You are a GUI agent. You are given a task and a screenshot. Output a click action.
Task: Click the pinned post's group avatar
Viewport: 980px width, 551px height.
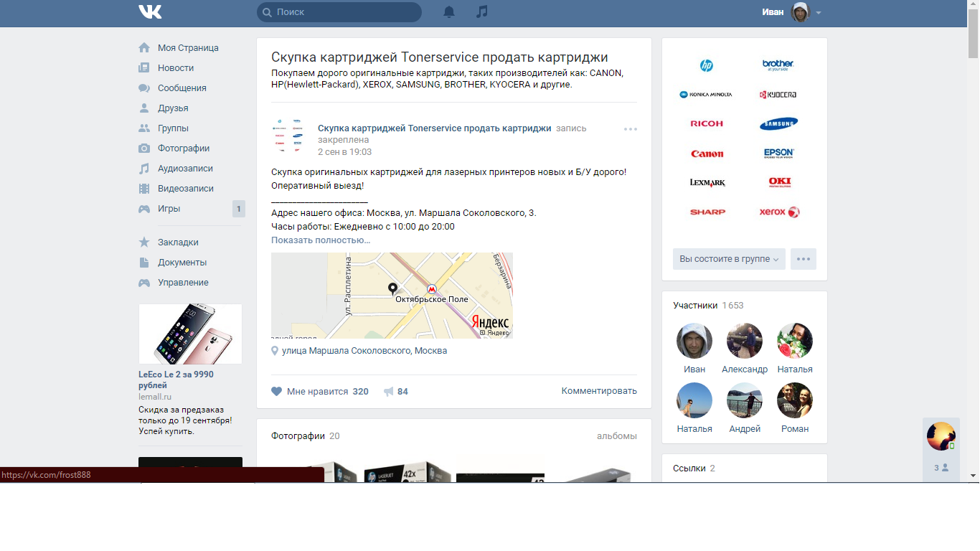[x=288, y=136]
